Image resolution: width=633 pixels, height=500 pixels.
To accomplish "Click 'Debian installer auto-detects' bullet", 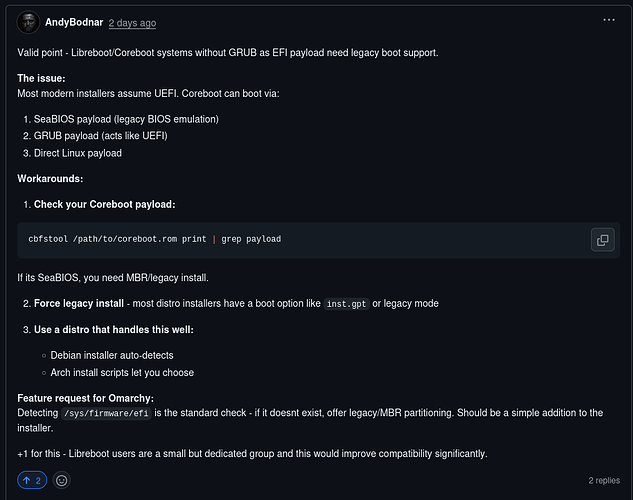I will (112, 355).
